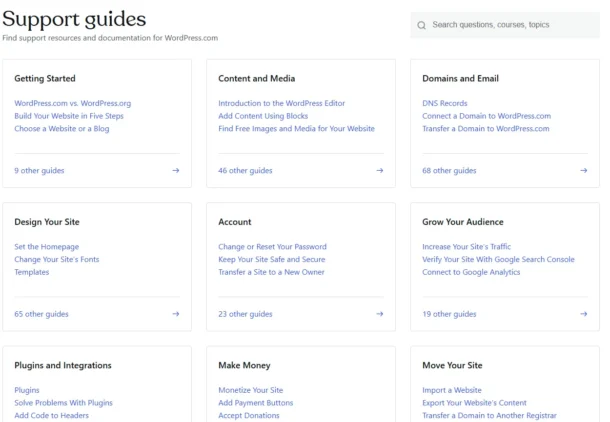View 23 other guides link

tap(245, 314)
